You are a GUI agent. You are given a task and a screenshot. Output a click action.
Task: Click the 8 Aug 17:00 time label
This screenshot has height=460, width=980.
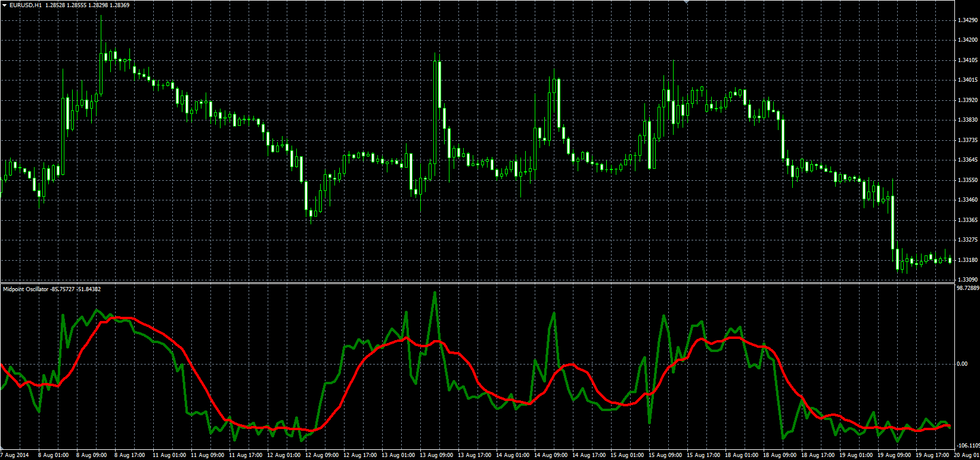[130, 455]
